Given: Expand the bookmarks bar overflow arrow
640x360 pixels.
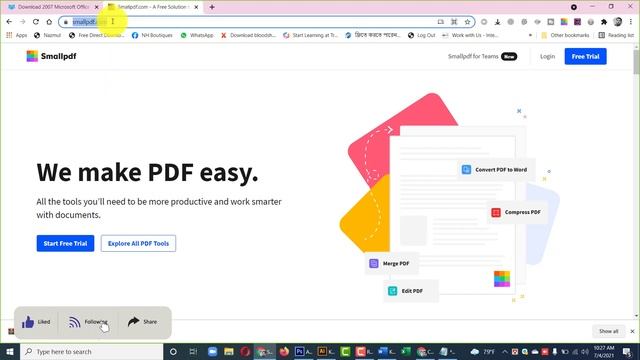Looking at the screenshot, I should pyautogui.click(x=530, y=35).
